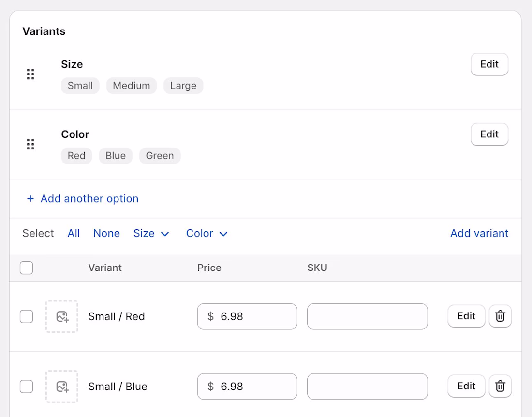Click the Small size tag
This screenshot has height=417, width=532.
80,86
